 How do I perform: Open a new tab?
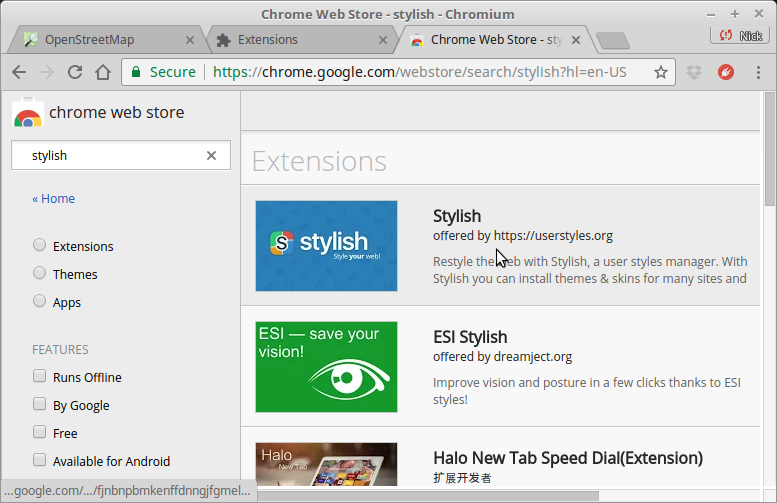click(613, 41)
